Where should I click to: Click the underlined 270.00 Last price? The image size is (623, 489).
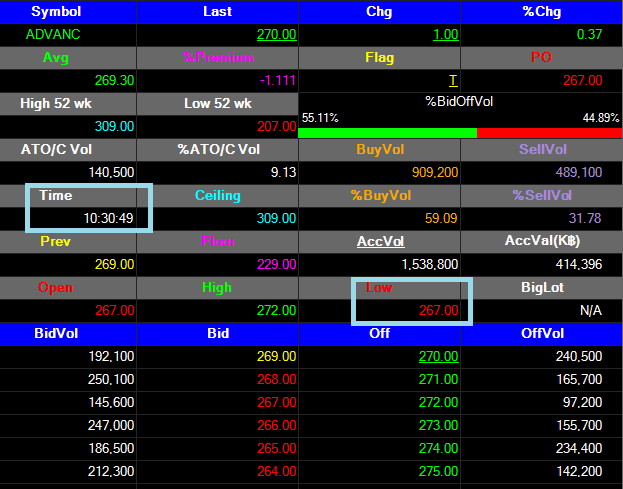click(277, 35)
